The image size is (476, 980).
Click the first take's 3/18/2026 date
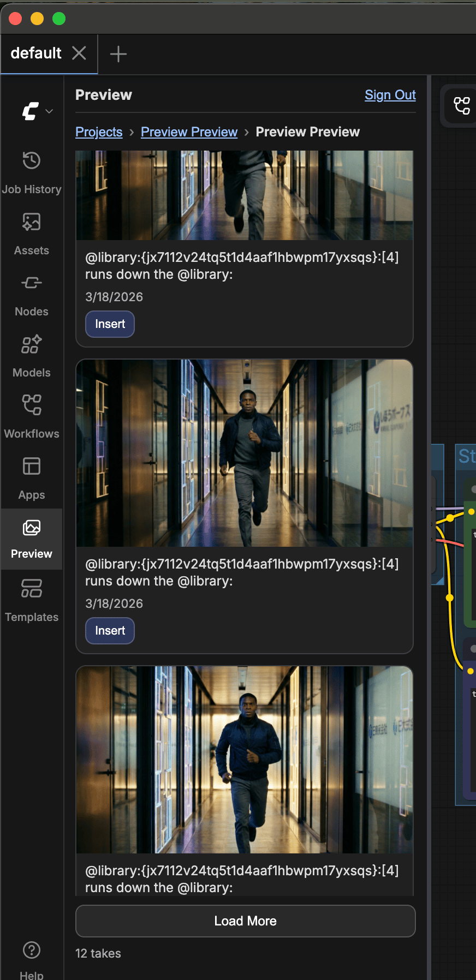(x=114, y=297)
